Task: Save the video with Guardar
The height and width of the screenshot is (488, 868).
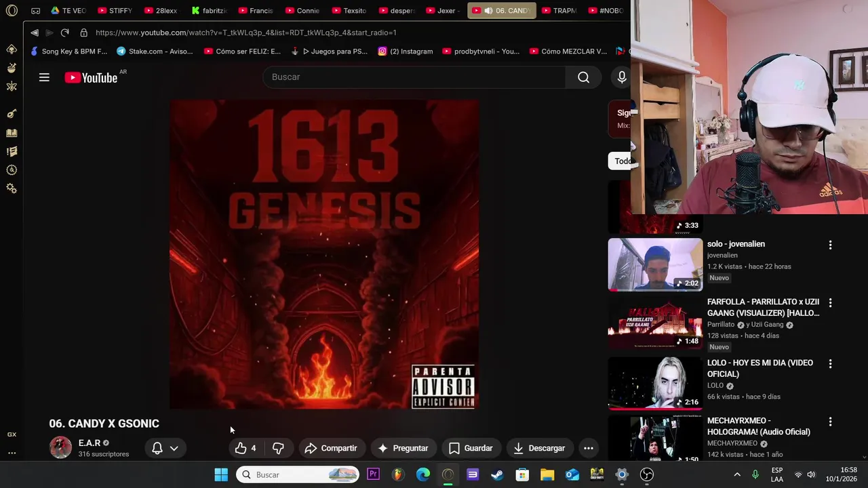Action: (471, 448)
